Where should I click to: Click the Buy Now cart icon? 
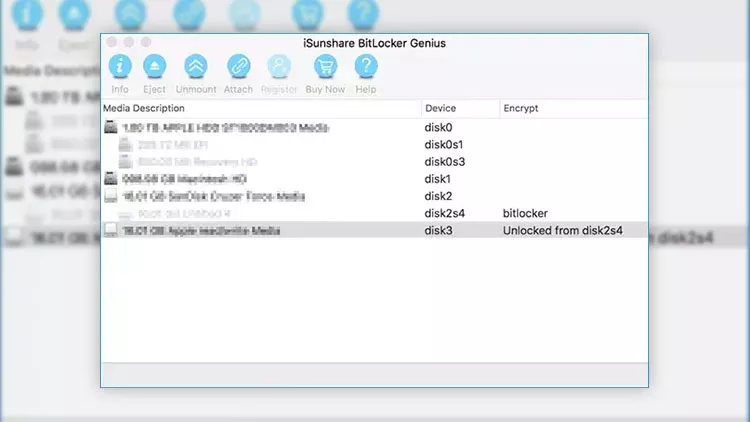point(325,66)
